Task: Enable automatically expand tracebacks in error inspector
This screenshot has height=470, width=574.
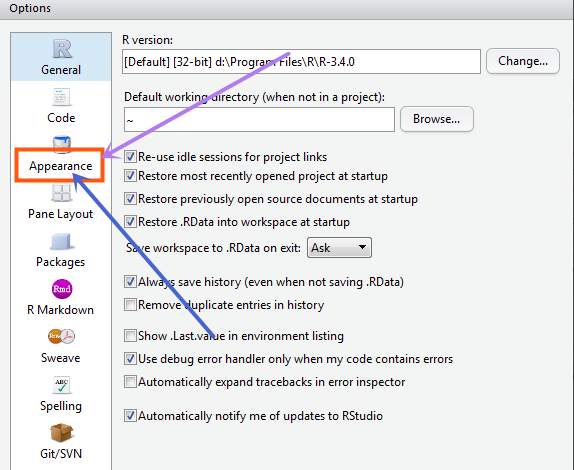Action: pyautogui.click(x=130, y=381)
